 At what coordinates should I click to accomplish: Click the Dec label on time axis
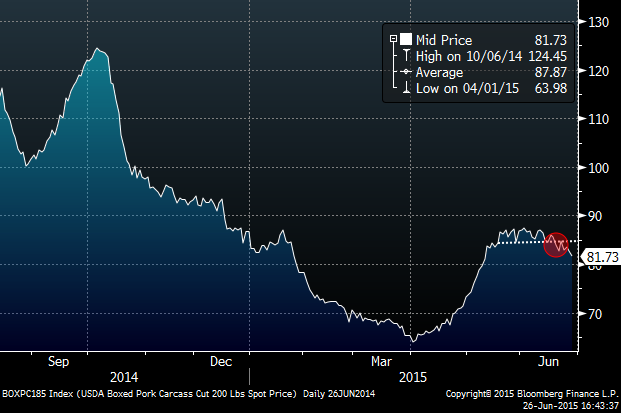pos(221,361)
